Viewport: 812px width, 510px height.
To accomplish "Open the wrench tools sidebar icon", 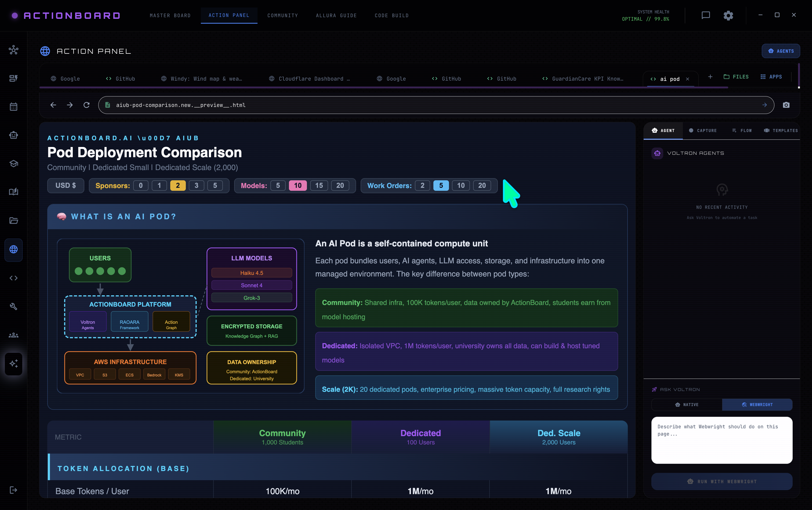I will pyautogui.click(x=13, y=306).
